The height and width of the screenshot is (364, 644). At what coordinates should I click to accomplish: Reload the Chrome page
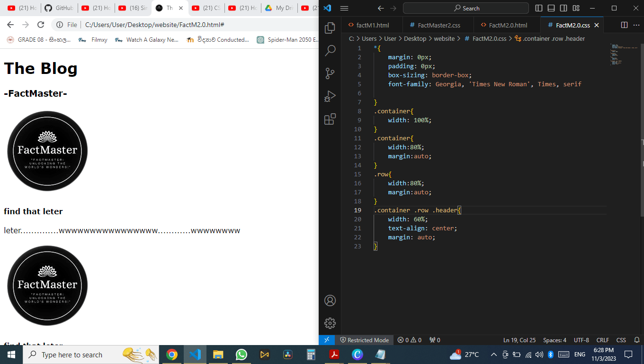(41, 25)
